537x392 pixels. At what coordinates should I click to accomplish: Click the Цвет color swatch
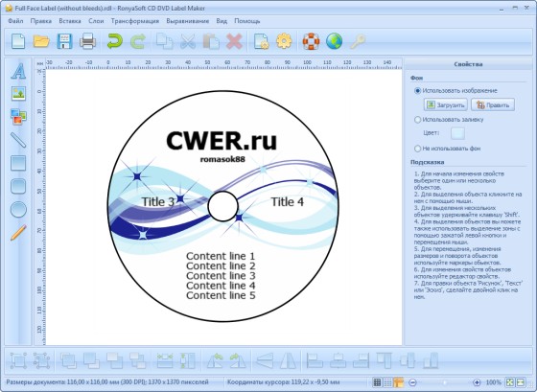pyautogui.click(x=458, y=133)
